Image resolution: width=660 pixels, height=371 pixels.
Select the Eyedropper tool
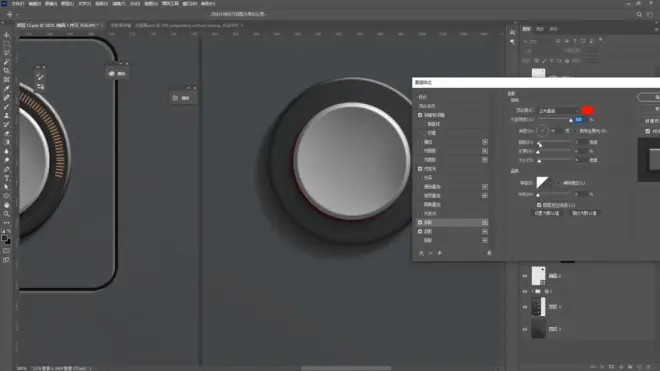point(6,88)
